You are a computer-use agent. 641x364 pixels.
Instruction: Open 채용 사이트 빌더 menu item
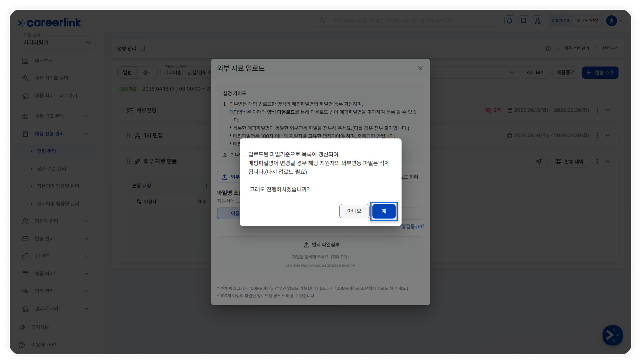coord(51,78)
